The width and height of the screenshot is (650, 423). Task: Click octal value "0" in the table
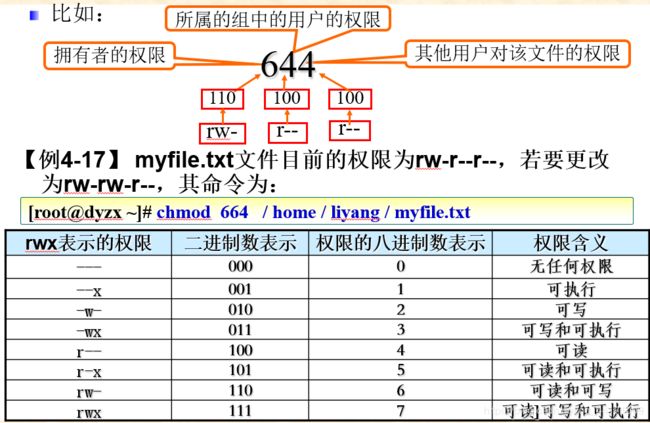click(x=400, y=266)
